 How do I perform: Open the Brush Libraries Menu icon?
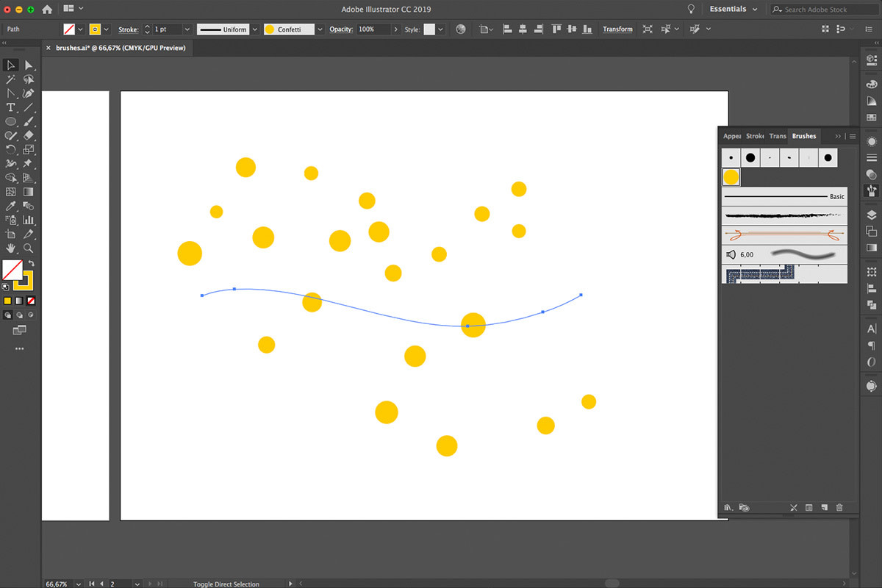point(728,507)
